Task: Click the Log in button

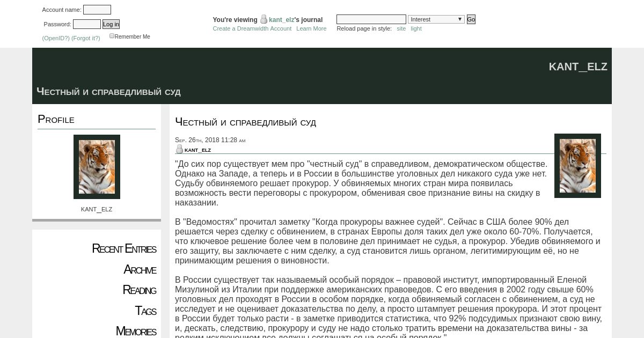Action: pos(111,24)
